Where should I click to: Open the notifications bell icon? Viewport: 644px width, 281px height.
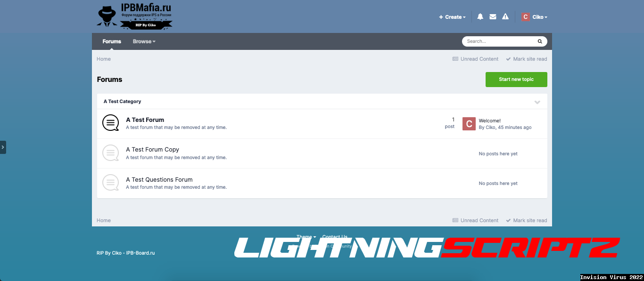pyautogui.click(x=480, y=17)
